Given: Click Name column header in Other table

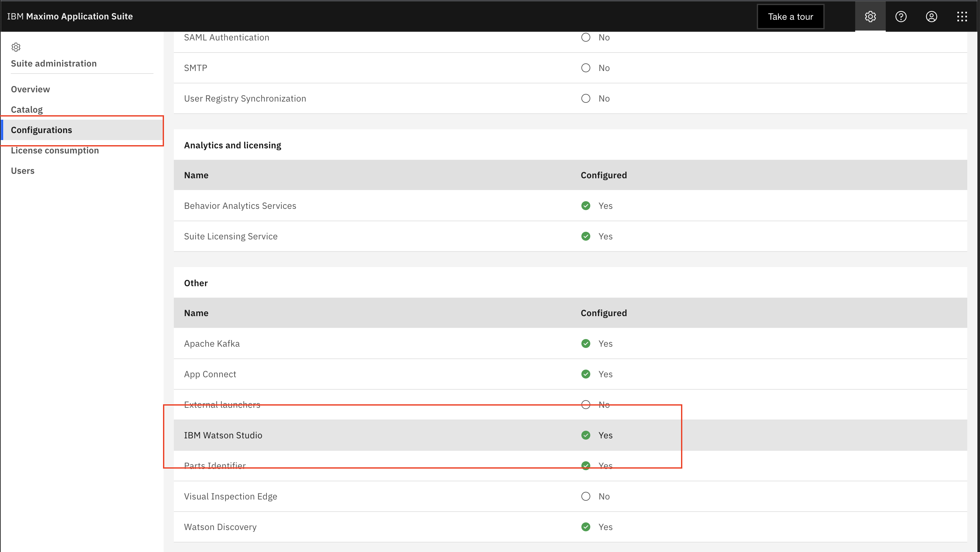Looking at the screenshot, I should (x=196, y=313).
